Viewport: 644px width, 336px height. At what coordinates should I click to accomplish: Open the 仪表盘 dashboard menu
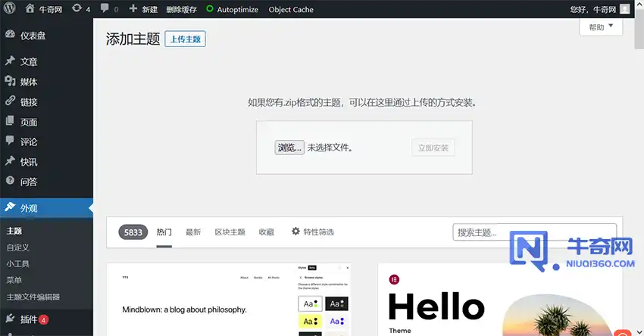click(x=34, y=36)
